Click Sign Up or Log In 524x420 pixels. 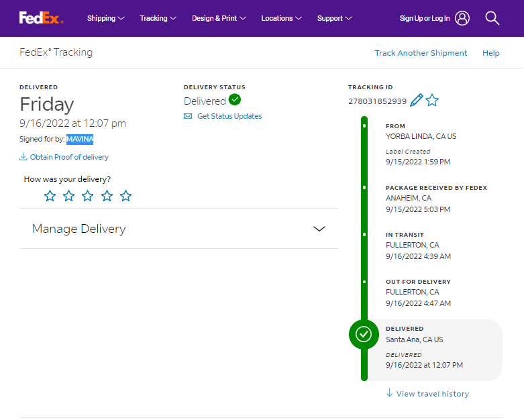[x=425, y=18]
